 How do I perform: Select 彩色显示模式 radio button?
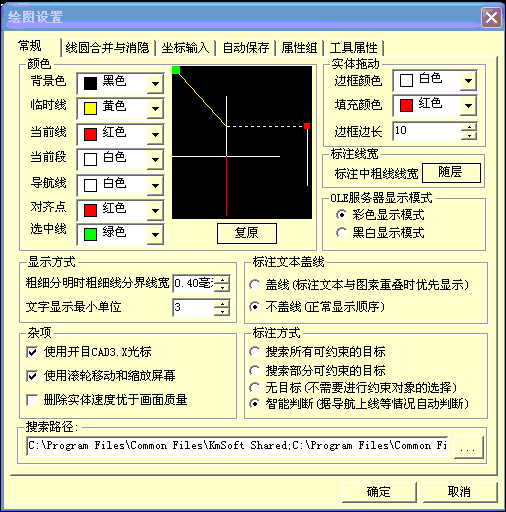[341, 215]
